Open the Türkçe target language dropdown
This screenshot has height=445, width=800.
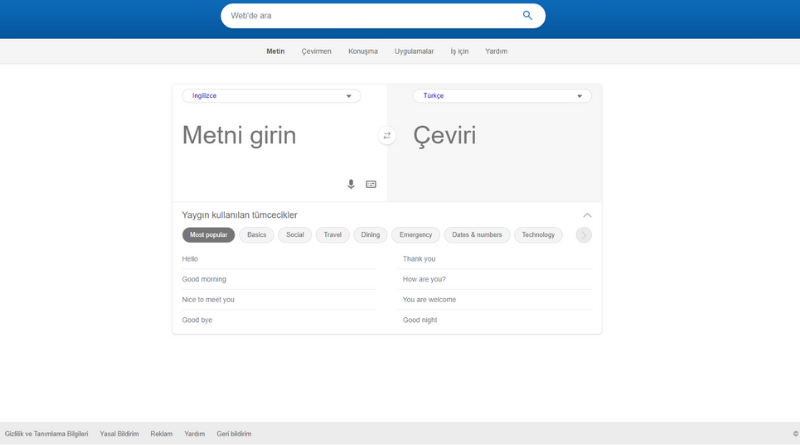click(x=502, y=96)
